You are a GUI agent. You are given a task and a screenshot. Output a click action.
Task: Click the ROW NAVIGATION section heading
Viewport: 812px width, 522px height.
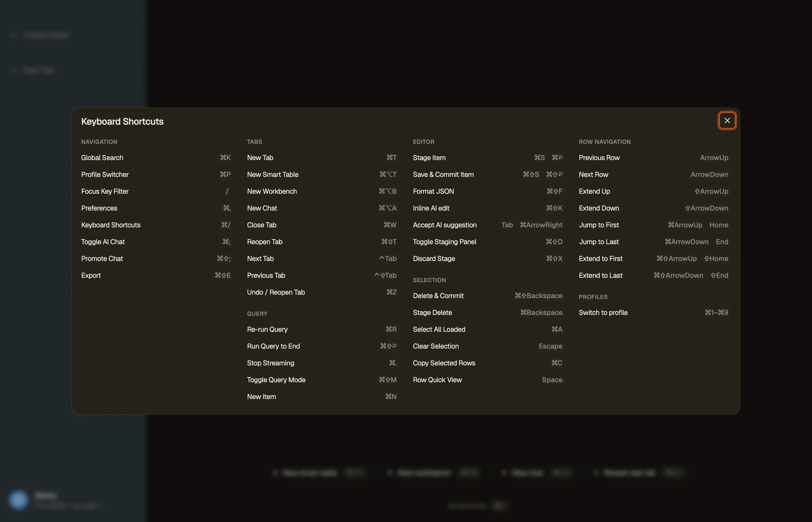tap(605, 142)
